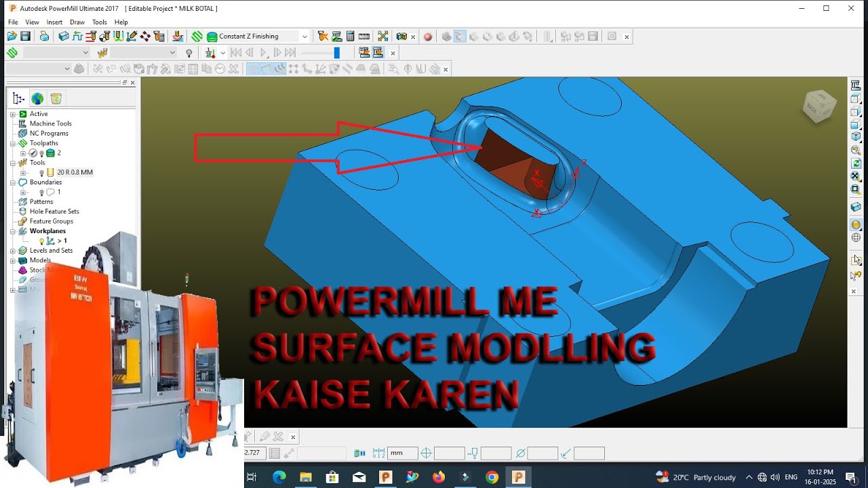Collapse the Boundaries tree node
This screenshot has width=868, height=488.
point(12,182)
